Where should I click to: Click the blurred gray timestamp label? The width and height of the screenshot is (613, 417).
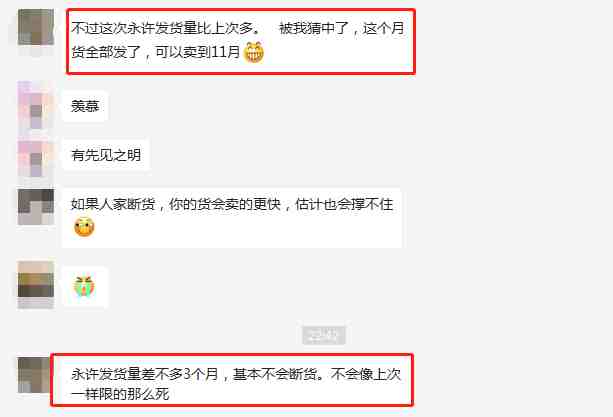324,335
